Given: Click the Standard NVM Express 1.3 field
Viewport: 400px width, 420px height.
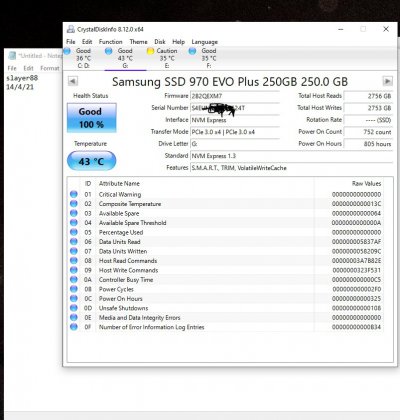Looking at the screenshot, I should click(291, 156).
